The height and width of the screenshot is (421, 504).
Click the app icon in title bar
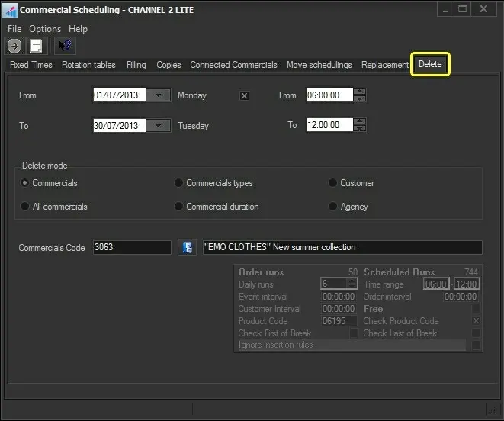pyautogui.click(x=10, y=10)
